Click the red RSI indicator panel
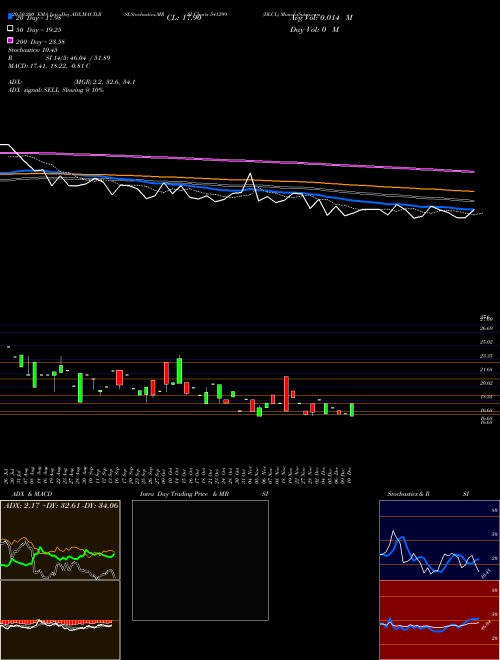Screen dimensions: 500x660 439,620
